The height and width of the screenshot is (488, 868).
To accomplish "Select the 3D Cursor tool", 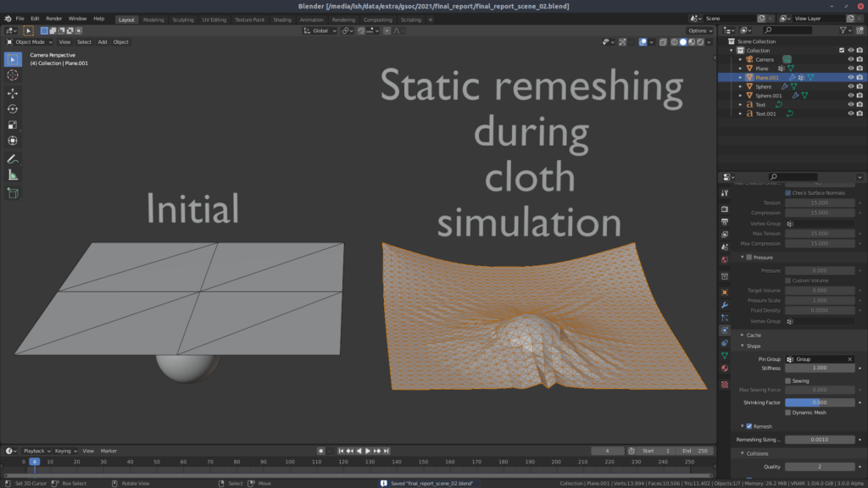I will pyautogui.click(x=13, y=75).
